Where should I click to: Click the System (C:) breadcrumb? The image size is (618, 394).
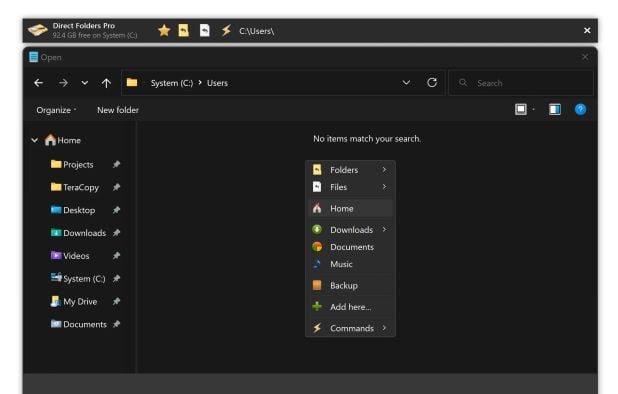(172, 83)
